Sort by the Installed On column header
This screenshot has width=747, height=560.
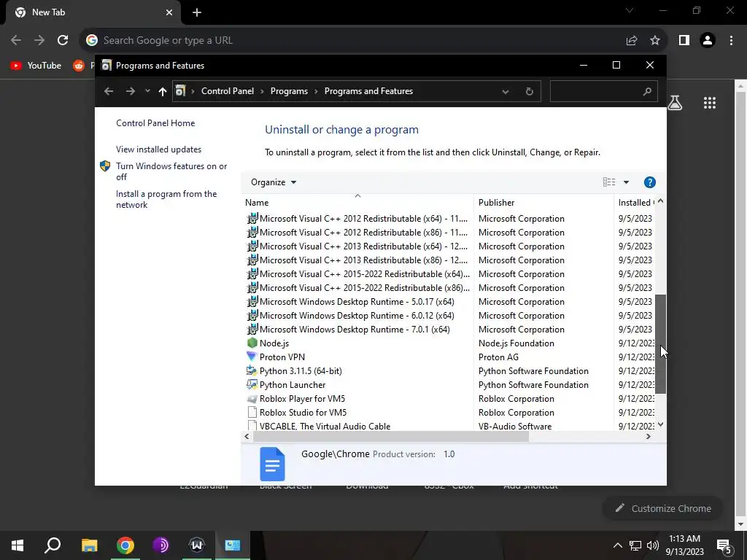635,203
